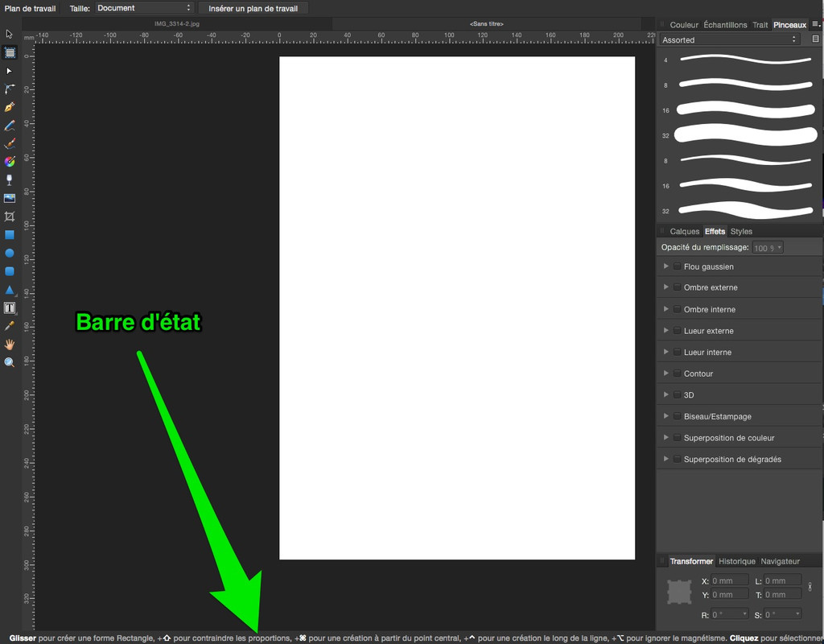Click the brush list view icon beside Assorted
Viewport: 824px width, 644px height.
tap(816, 39)
